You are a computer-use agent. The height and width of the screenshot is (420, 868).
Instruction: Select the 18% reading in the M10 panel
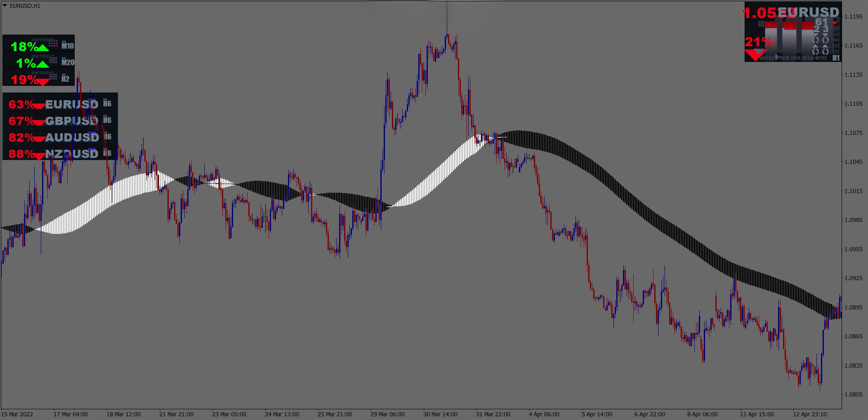pos(24,47)
